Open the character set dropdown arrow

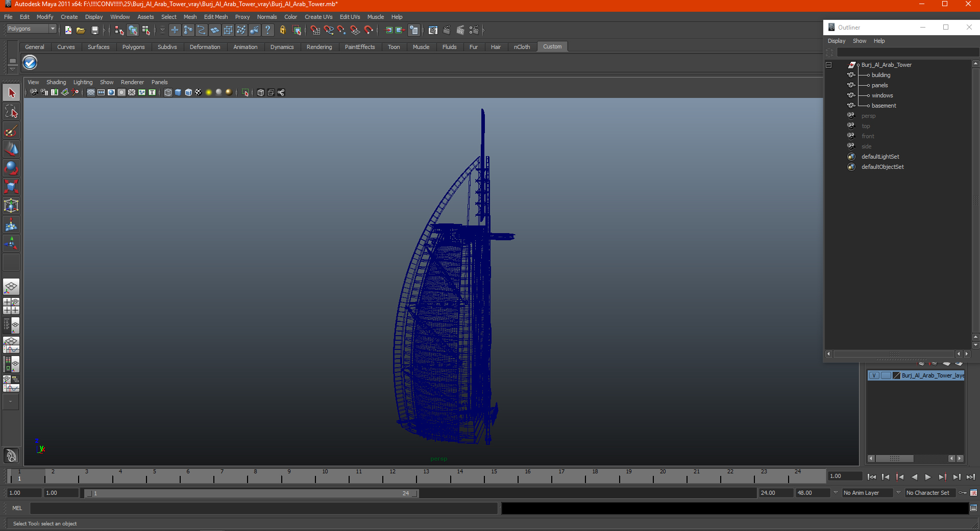899,493
